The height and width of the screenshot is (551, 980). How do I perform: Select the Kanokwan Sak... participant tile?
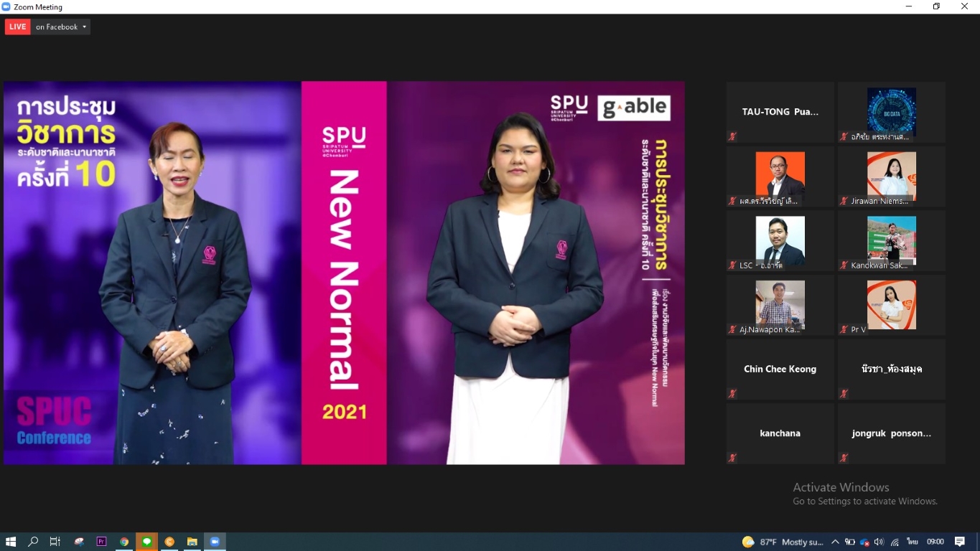click(x=892, y=240)
